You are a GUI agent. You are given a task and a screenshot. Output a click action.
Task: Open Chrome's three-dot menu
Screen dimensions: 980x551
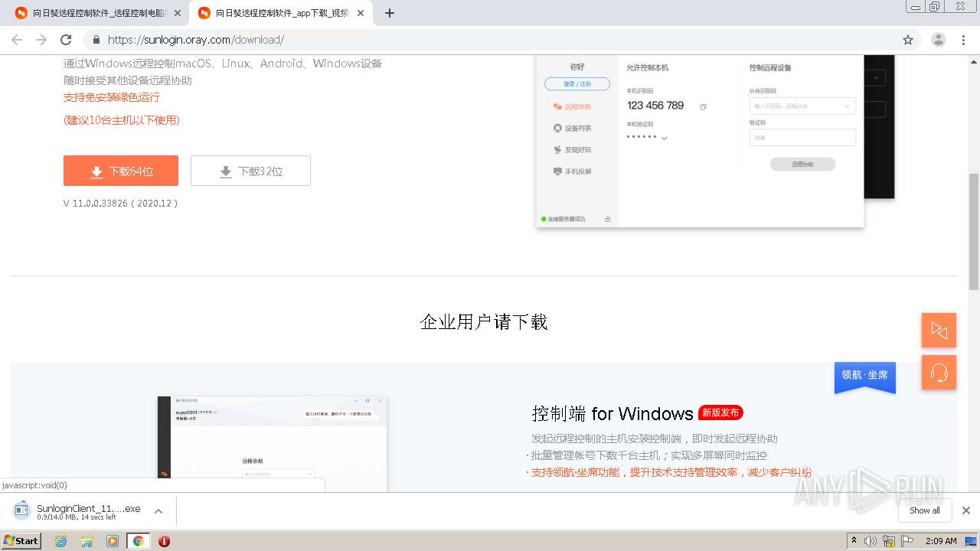[964, 40]
